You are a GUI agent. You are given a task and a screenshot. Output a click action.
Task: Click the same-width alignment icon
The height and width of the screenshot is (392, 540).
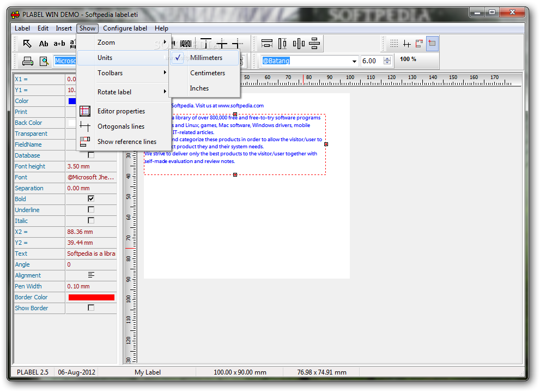pos(267,44)
